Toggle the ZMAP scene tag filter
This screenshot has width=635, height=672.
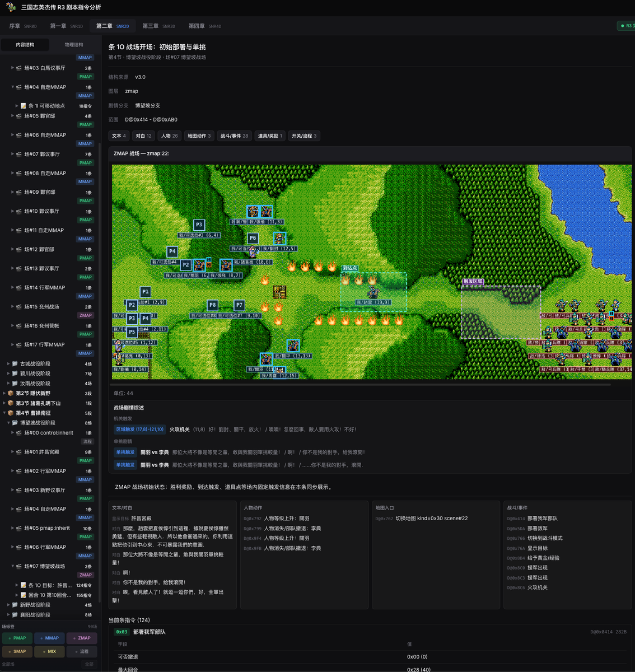pos(82,638)
